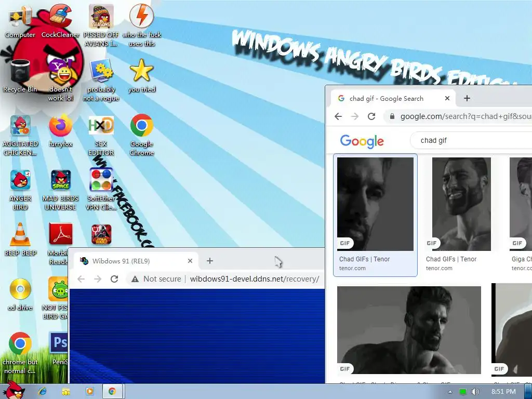
Task: Go forward in the Wibdows 91 window
Action: click(x=98, y=279)
